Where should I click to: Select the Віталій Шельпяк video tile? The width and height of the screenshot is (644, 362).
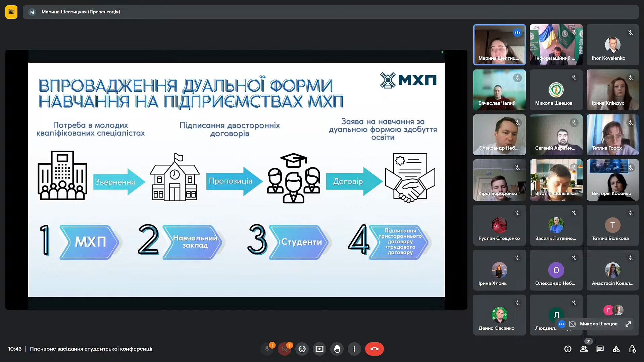coord(556,180)
